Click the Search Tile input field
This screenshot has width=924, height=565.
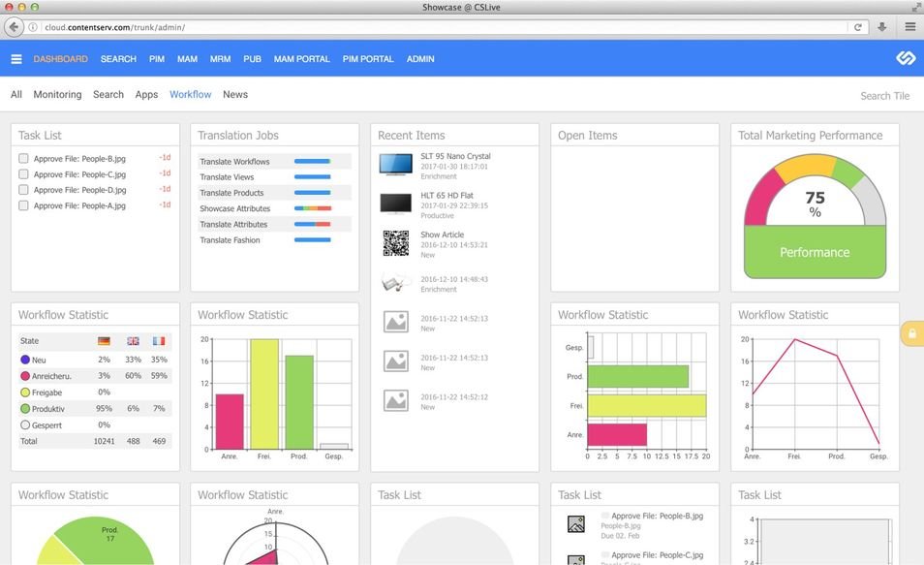pos(884,96)
